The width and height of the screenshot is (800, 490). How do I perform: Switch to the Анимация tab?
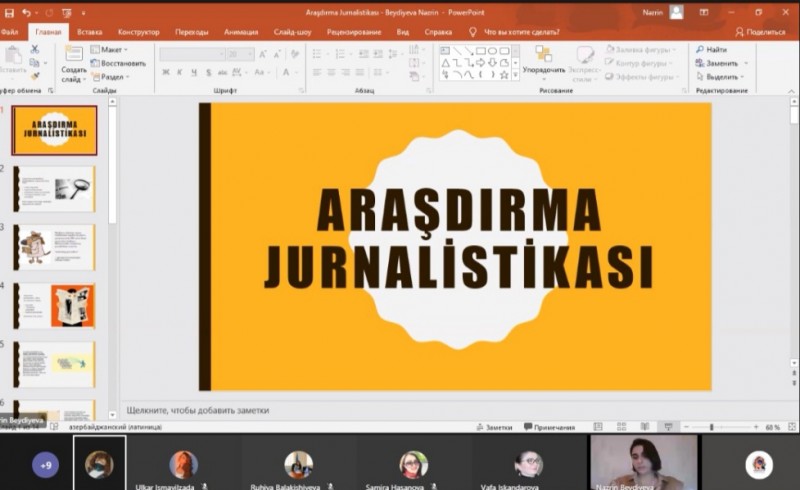pos(241,32)
